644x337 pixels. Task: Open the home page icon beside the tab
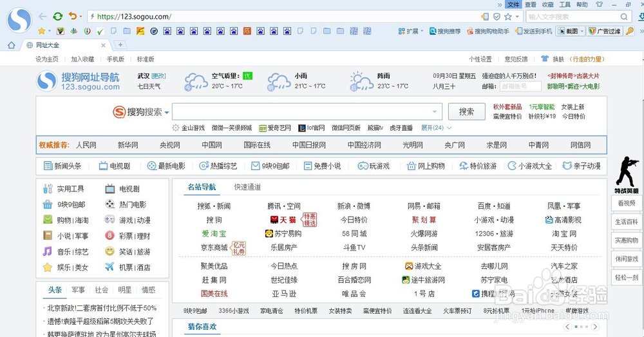[x=12, y=45]
